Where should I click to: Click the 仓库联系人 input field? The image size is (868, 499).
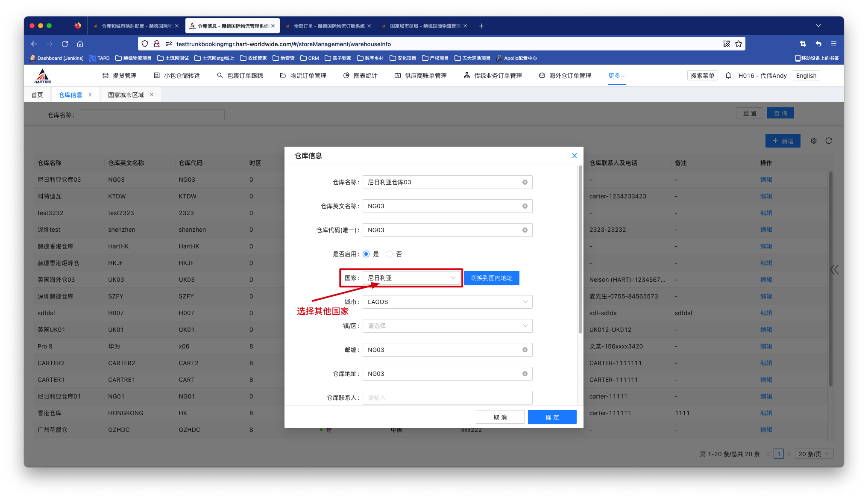[x=447, y=398]
